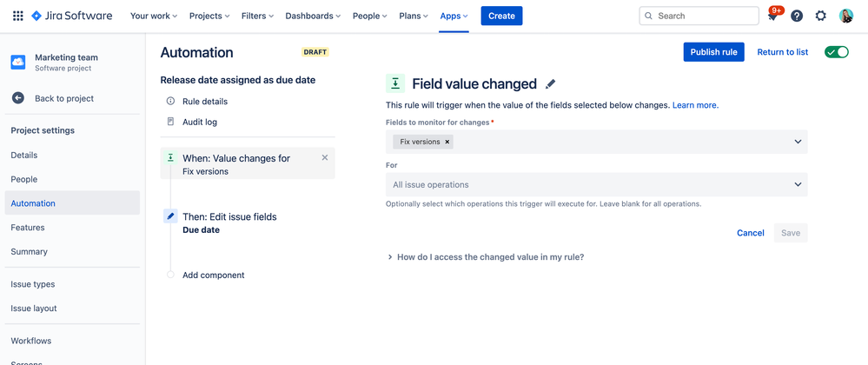Select the When: Value changes for step
868x365 pixels.
click(x=248, y=164)
